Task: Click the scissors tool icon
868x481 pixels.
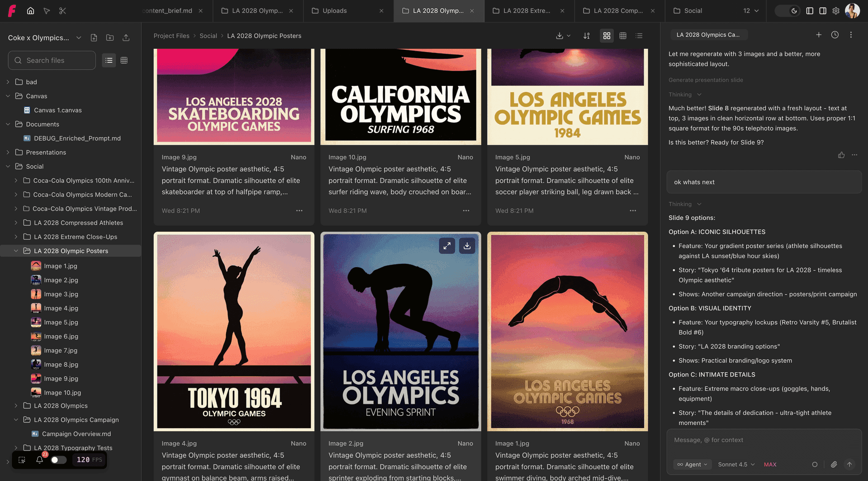Action: point(62,10)
